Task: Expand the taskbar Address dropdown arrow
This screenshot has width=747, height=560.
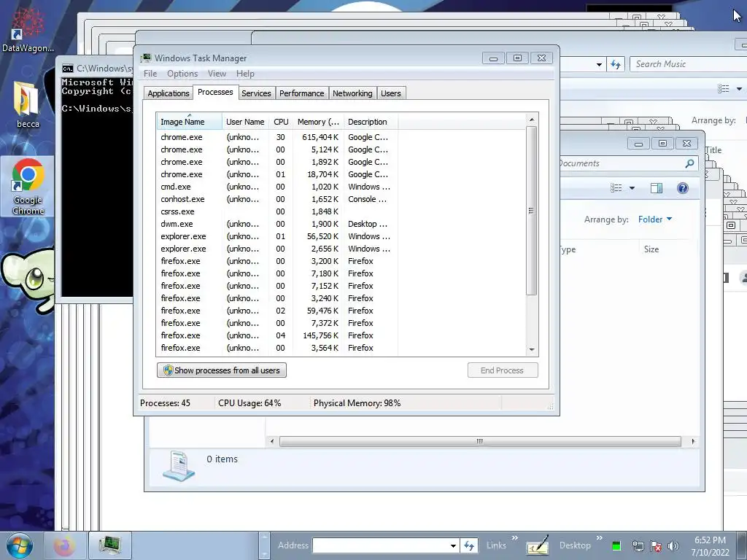Action: click(453, 545)
